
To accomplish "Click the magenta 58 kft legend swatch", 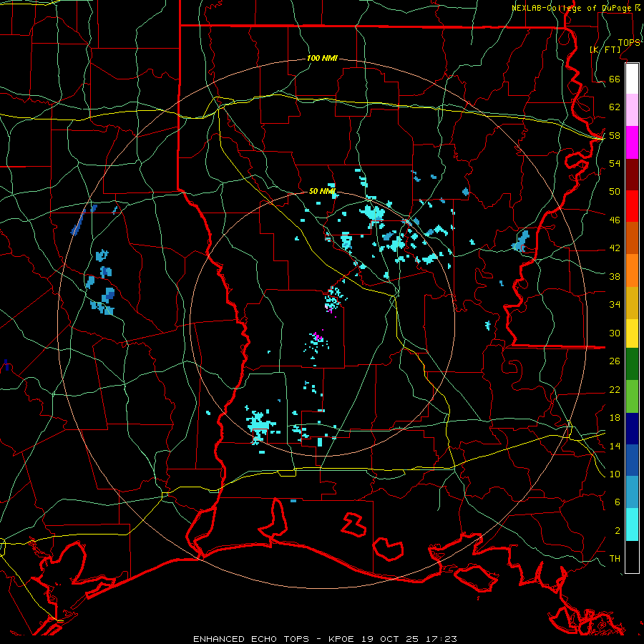I will pyautogui.click(x=632, y=142).
